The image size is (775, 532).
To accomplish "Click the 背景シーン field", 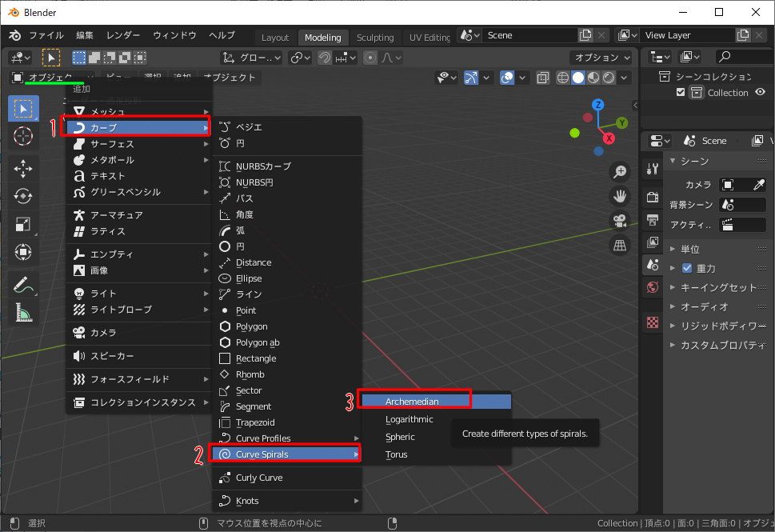I will coord(743,205).
